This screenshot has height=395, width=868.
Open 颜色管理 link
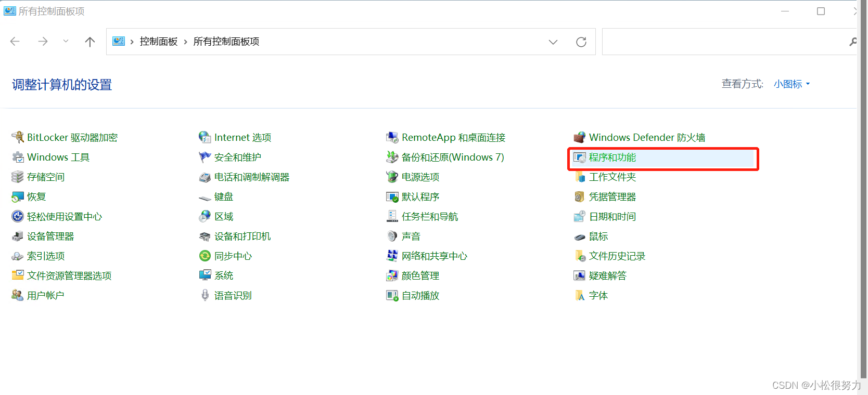tap(420, 276)
